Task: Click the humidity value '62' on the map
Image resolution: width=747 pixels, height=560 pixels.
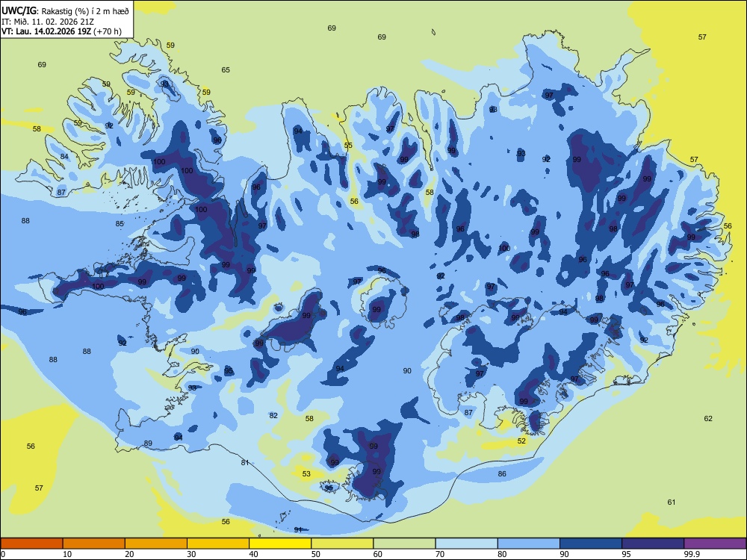Action: click(x=708, y=419)
